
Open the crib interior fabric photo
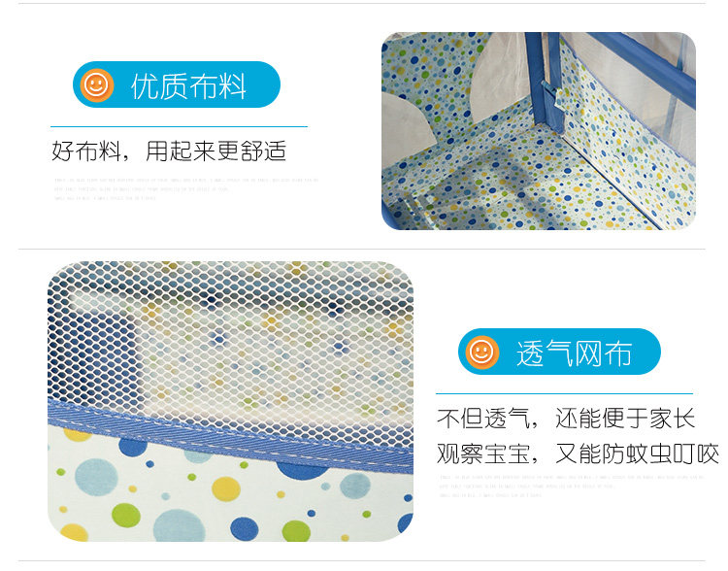539,130
